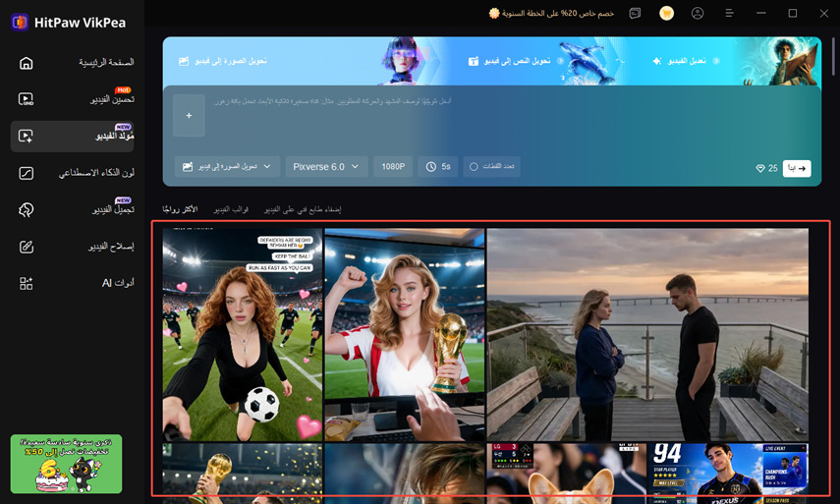Open the Pixverse 6.0 model dropdown

pos(326,167)
